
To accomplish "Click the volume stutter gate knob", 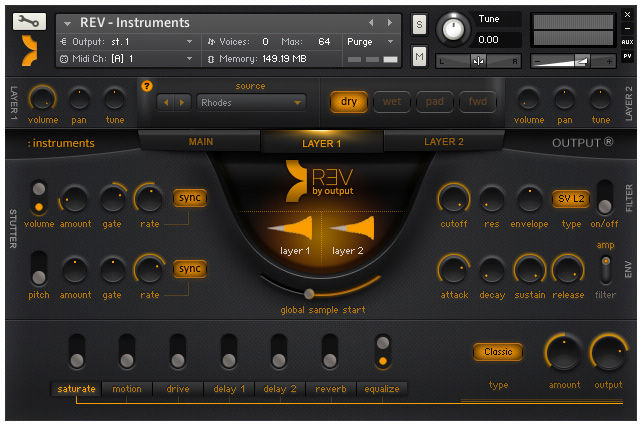I will (x=112, y=199).
